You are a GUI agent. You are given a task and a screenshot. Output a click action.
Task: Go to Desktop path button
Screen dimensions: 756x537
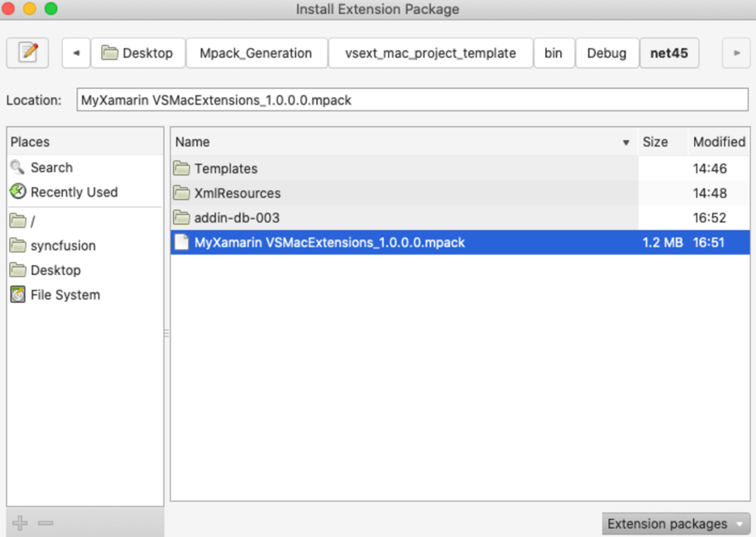(137, 53)
